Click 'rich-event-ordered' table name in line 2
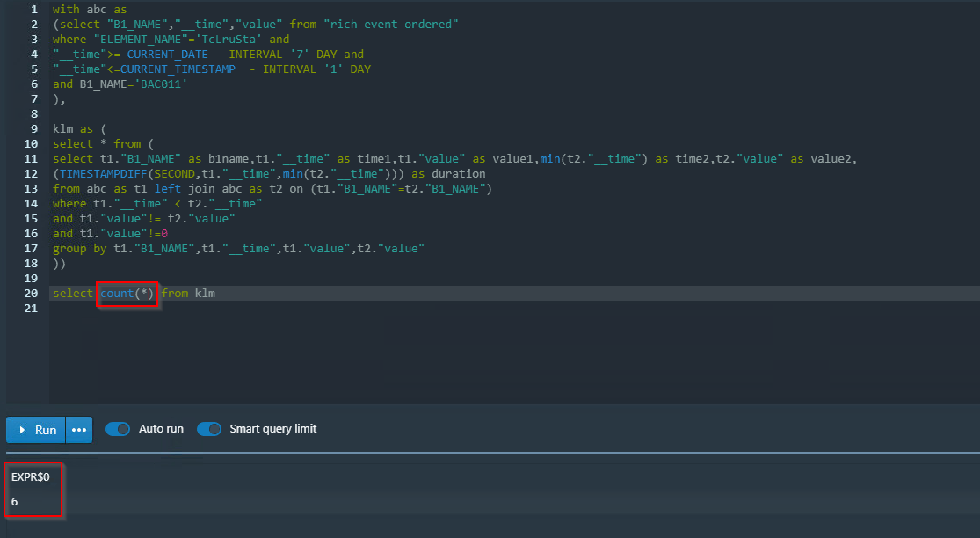980x538 pixels. point(390,25)
